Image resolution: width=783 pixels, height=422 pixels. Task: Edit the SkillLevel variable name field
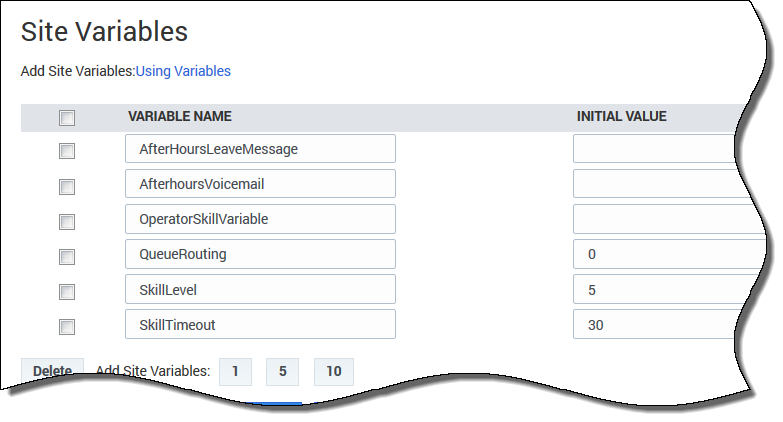260,289
